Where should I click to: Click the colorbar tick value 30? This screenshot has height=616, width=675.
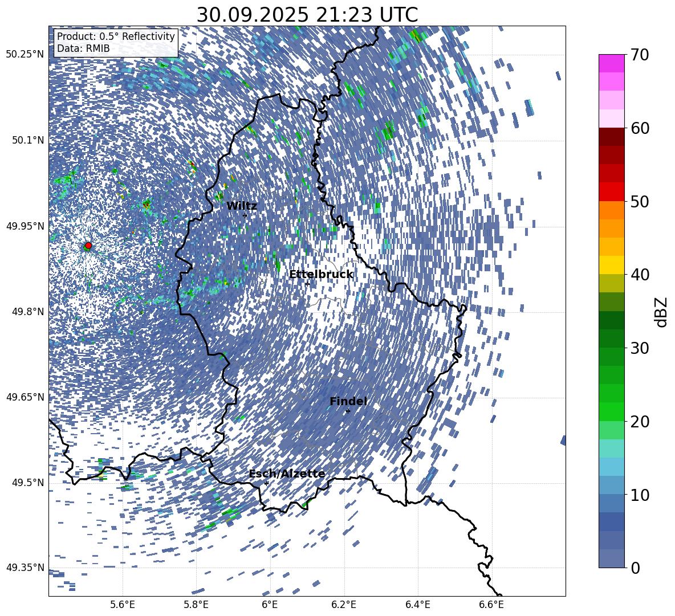point(640,348)
